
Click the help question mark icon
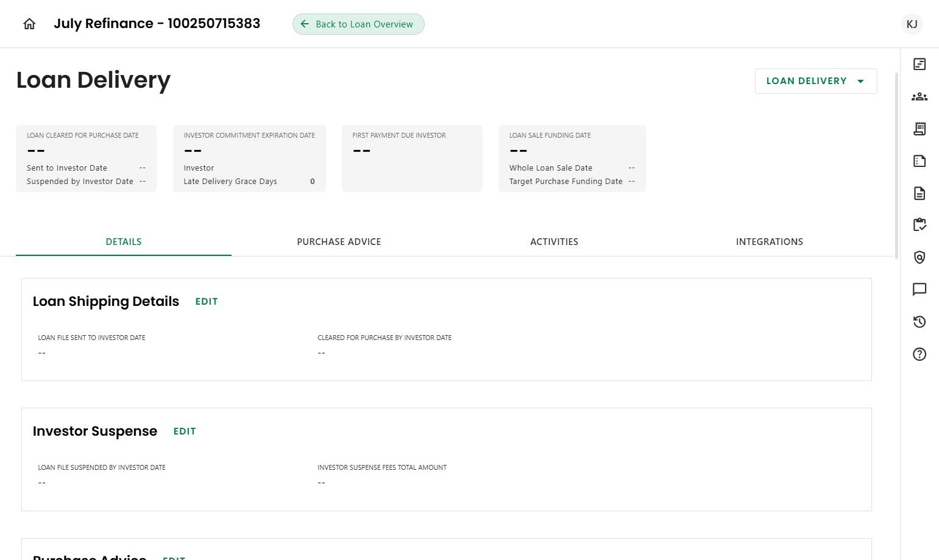coord(920,354)
